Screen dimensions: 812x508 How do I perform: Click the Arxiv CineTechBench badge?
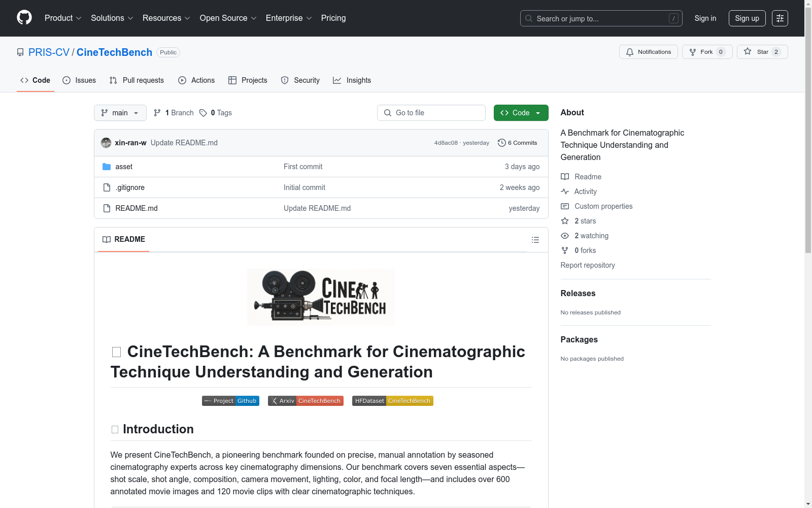306,401
